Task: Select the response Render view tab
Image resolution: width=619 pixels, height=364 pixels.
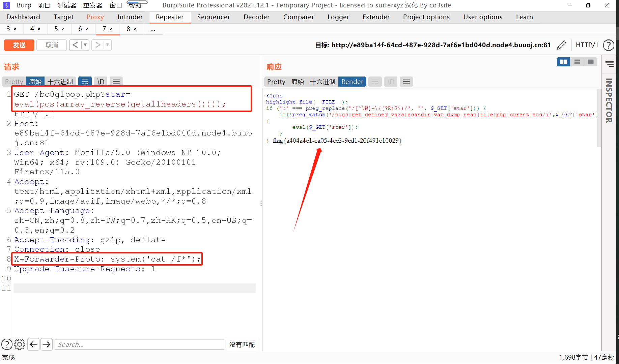Action: 352,82
